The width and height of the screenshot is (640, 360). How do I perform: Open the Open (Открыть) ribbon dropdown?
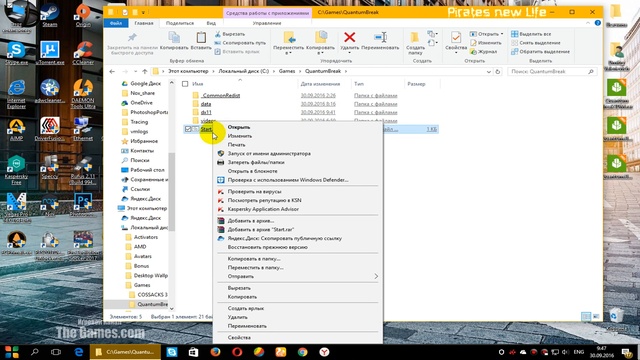point(502,34)
